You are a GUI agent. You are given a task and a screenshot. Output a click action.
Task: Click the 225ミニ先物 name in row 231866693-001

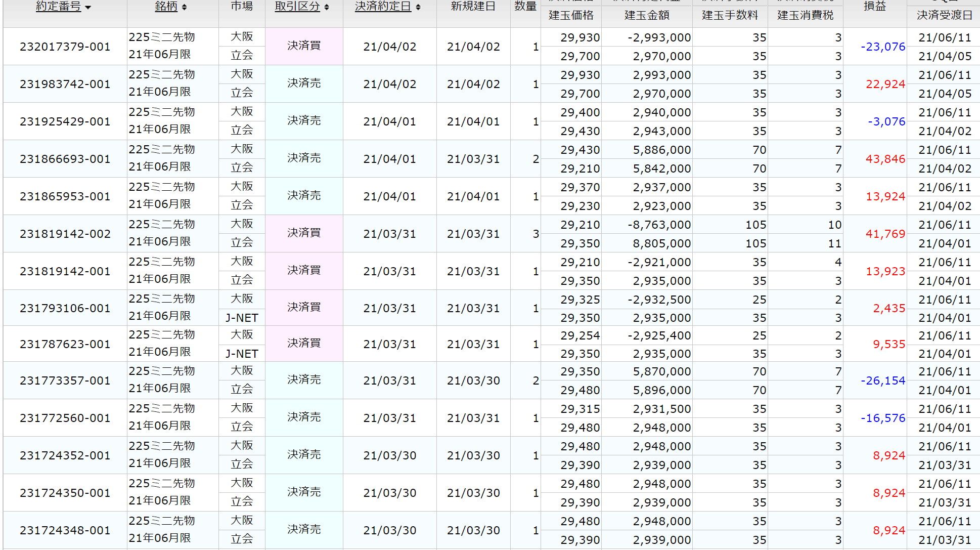click(162, 149)
